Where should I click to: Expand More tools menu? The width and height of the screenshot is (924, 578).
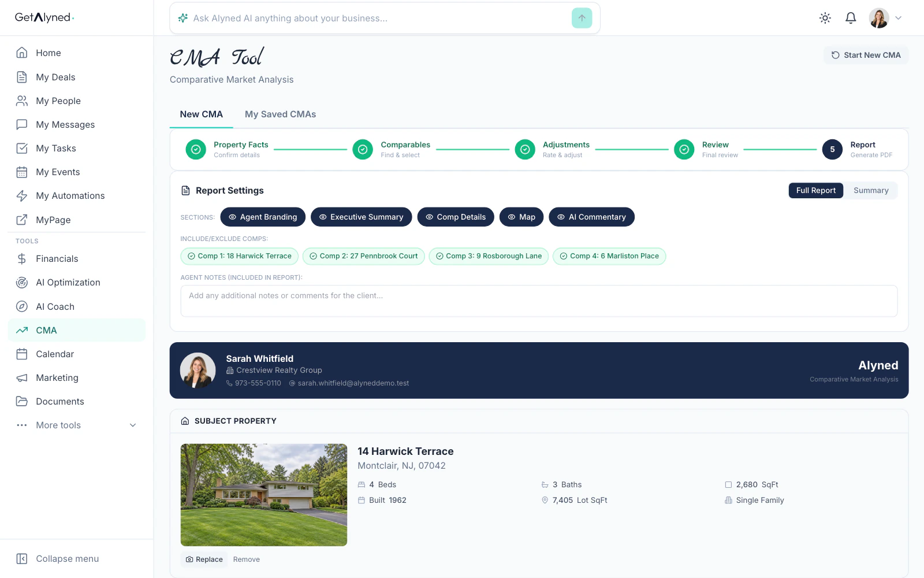click(x=77, y=425)
